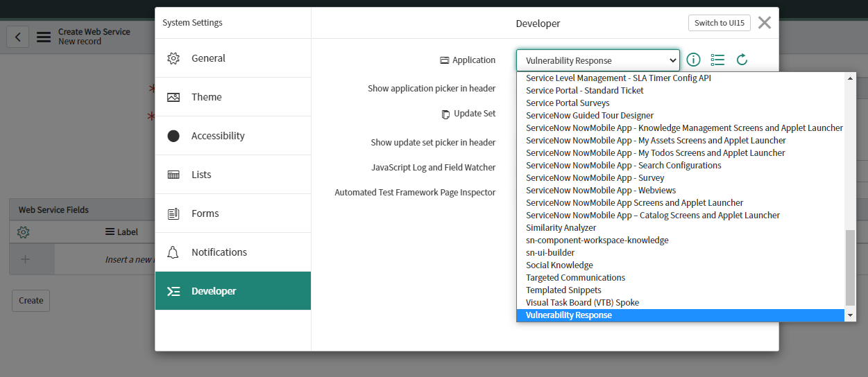
Task: Open Lists settings tab
Action: (233, 175)
